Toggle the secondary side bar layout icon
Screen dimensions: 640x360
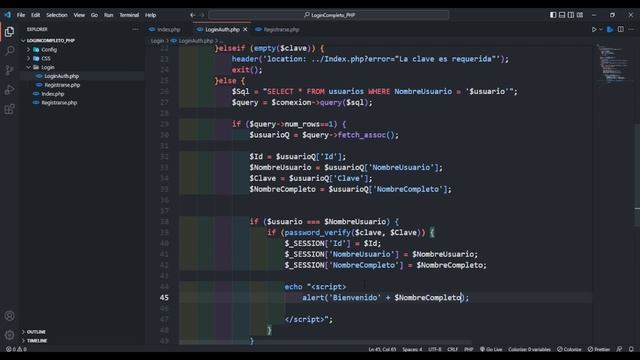tap(571, 15)
